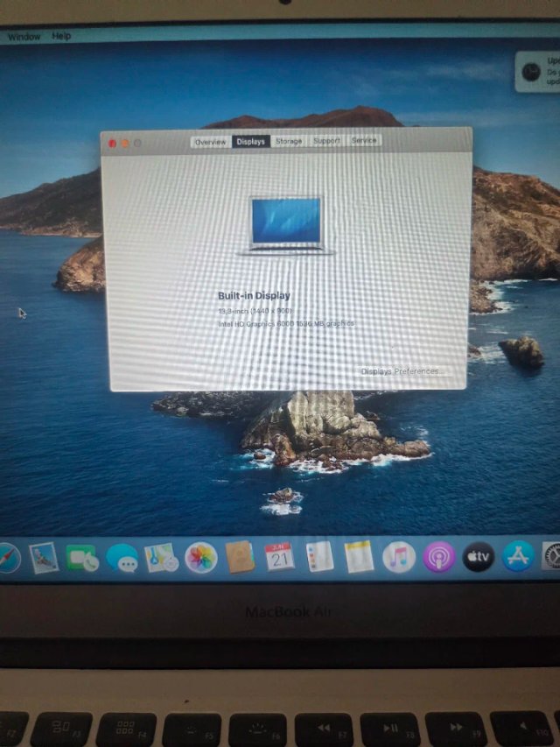Minimize the About This Mac window
The image size is (560, 747).
125,144
